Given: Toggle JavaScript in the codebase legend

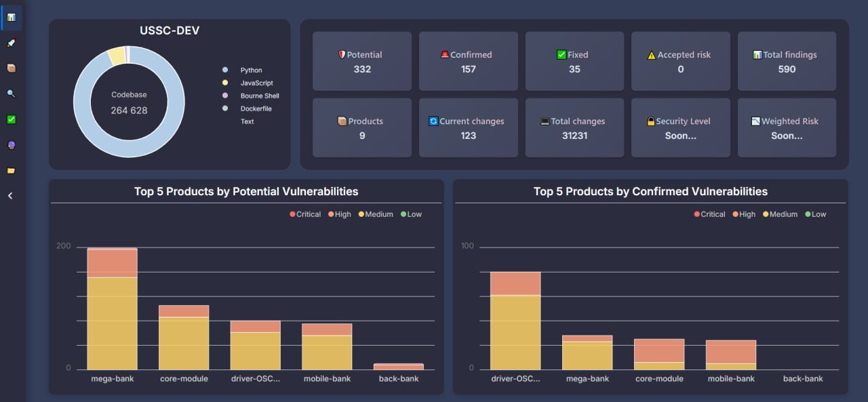Looking at the screenshot, I should [256, 83].
